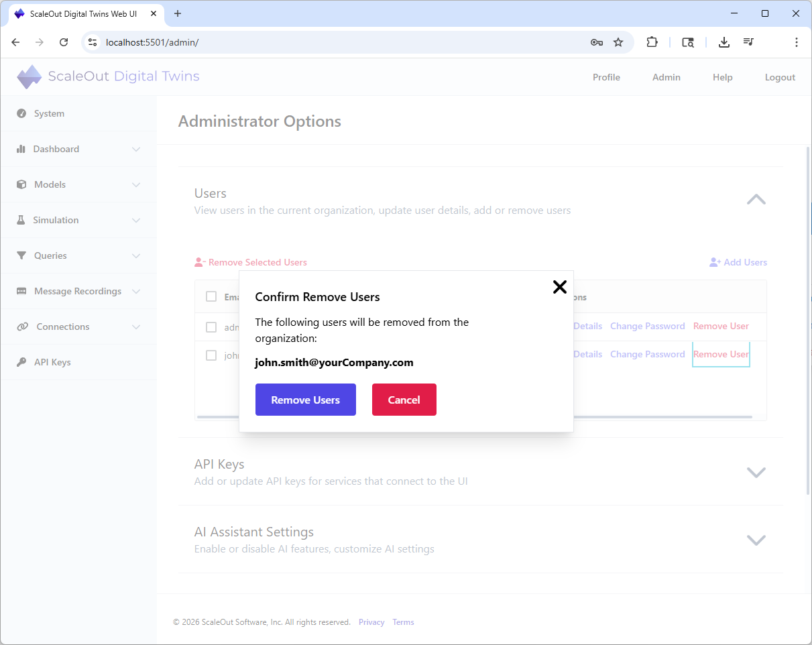
Task: Collapse the Users section chevron
Action: [x=756, y=200]
